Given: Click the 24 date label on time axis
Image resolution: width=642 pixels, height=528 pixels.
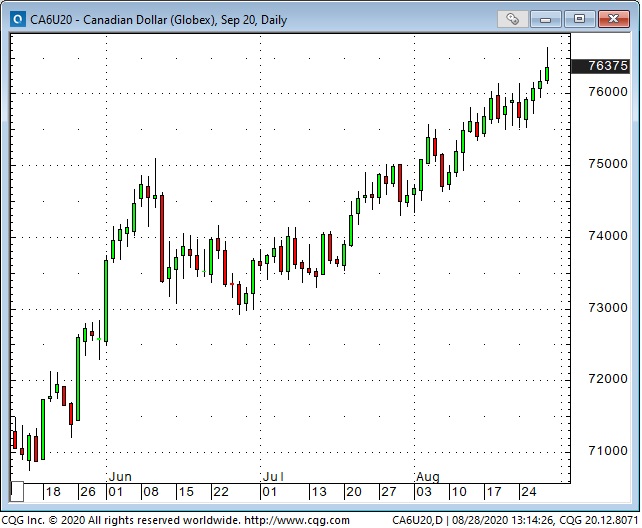Looking at the screenshot, I should click(529, 492).
